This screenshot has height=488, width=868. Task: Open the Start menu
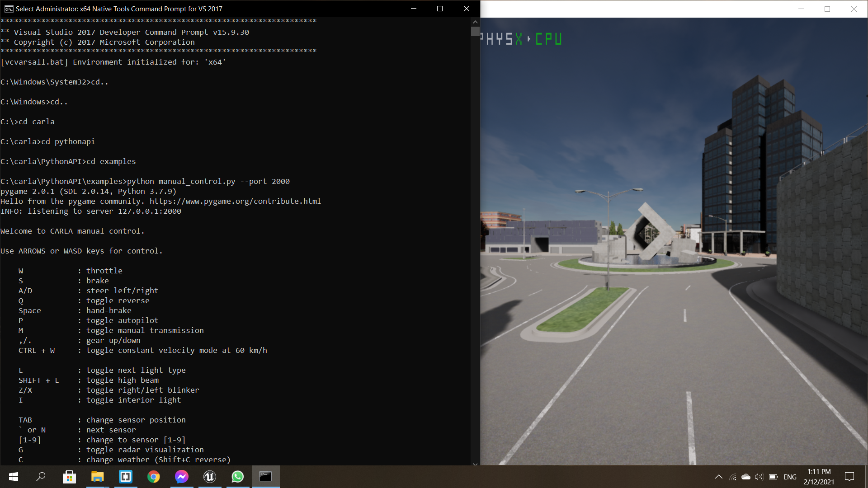[13, 477]
